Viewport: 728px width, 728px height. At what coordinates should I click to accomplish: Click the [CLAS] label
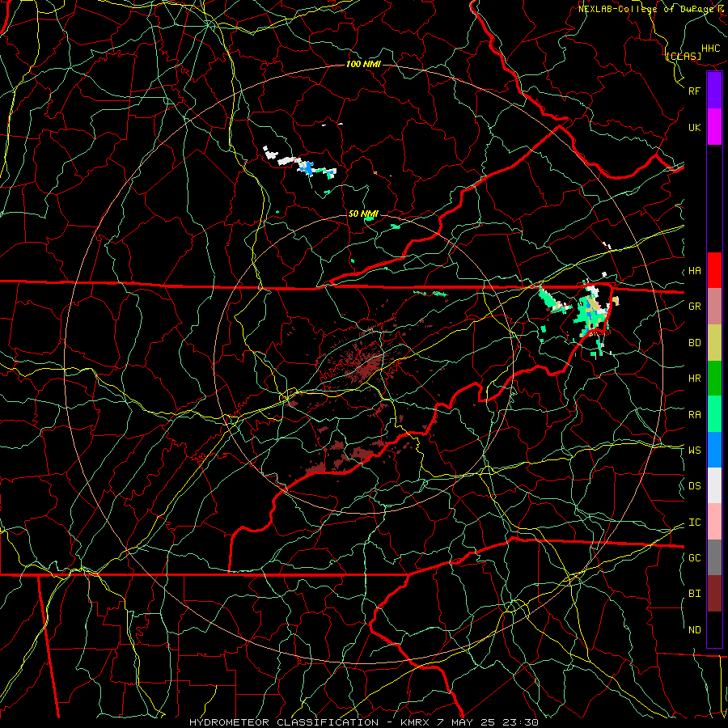(684, 56)
